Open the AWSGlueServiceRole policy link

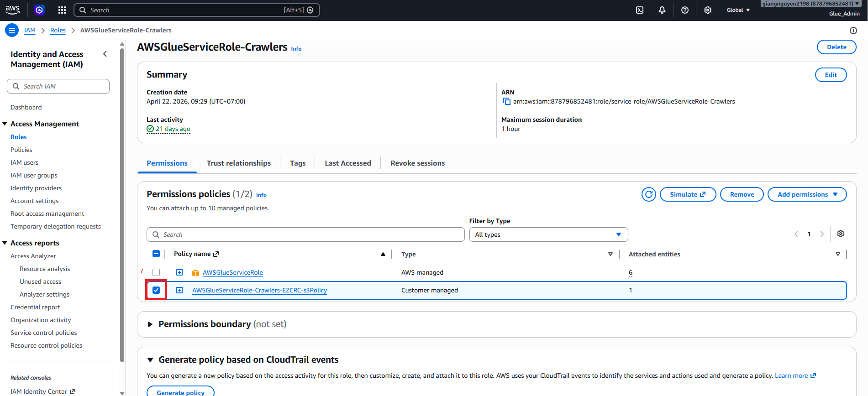[233, 272]
